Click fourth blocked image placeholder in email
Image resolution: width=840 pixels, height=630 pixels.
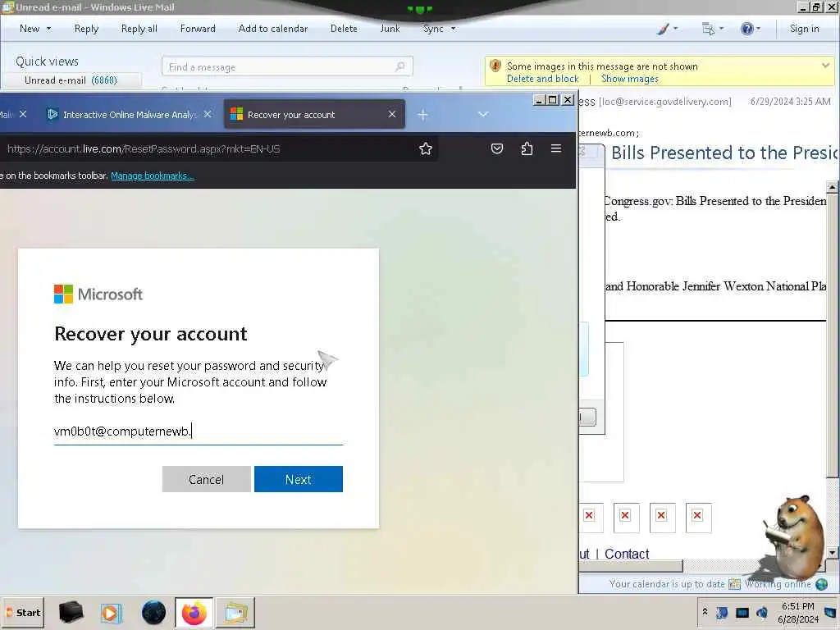[698, 518]
